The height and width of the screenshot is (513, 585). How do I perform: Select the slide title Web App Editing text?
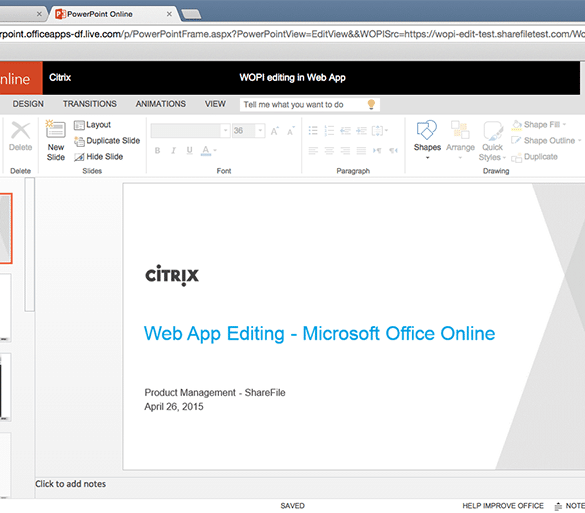(x=320, y=334)
